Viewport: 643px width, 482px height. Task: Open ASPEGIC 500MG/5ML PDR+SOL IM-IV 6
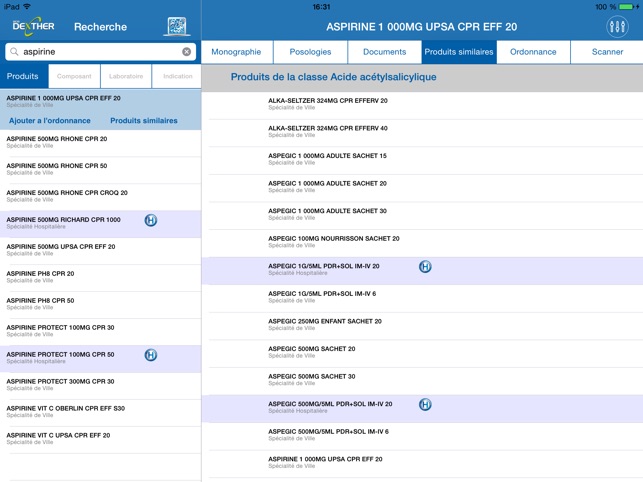point(422,436)
